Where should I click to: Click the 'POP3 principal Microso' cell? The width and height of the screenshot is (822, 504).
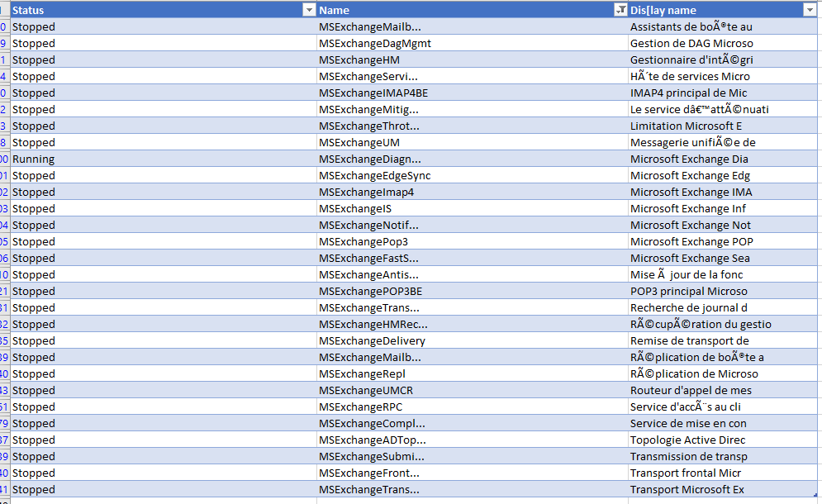click(x=722, y=291)
